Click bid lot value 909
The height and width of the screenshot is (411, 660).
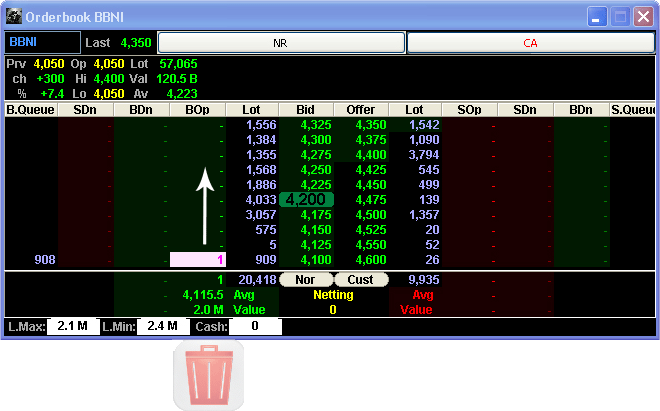click(266, 260)
